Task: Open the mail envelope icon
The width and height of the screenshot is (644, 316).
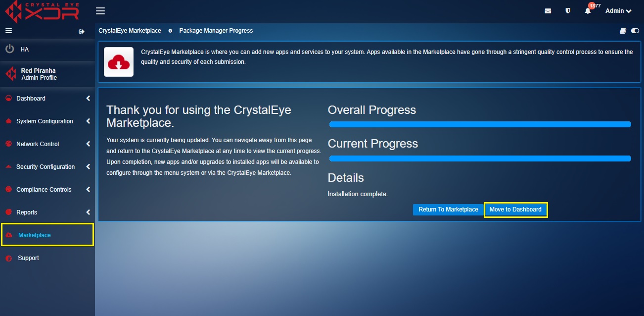Action: point(548,11)
